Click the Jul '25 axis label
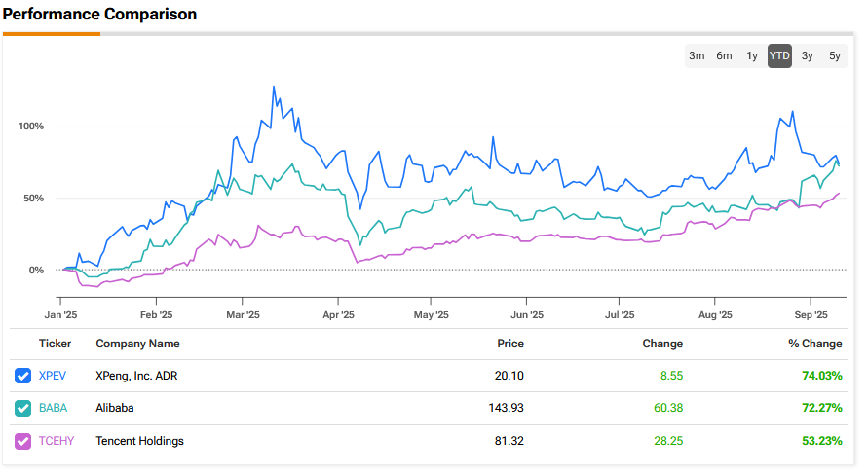Screen dimensions: 868x472 tap(620, 315)
